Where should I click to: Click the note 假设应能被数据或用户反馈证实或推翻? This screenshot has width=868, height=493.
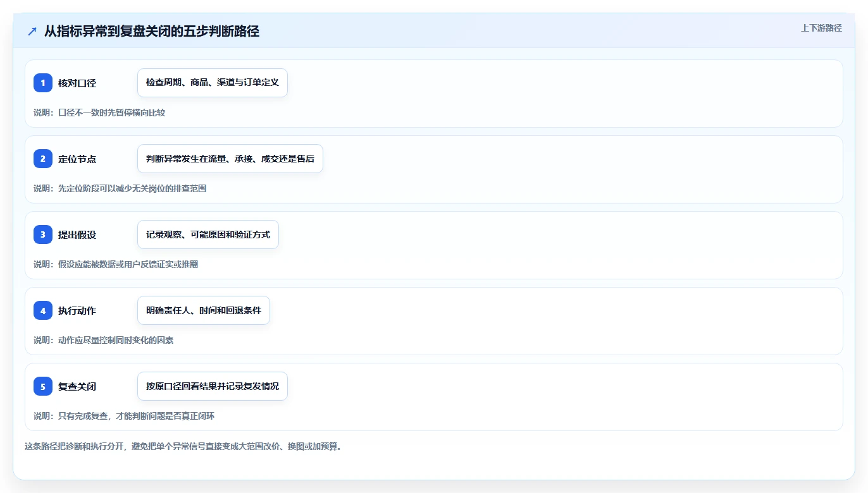click(x=128, y=264)
